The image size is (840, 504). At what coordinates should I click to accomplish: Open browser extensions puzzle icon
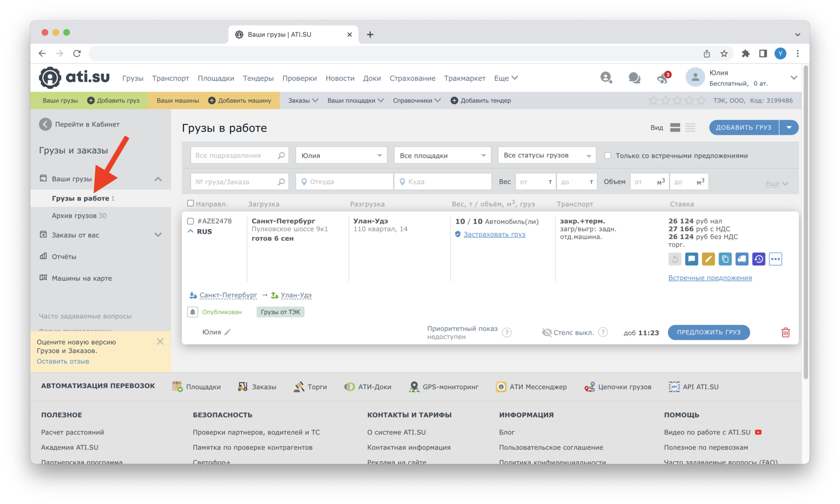click(745, 53)
